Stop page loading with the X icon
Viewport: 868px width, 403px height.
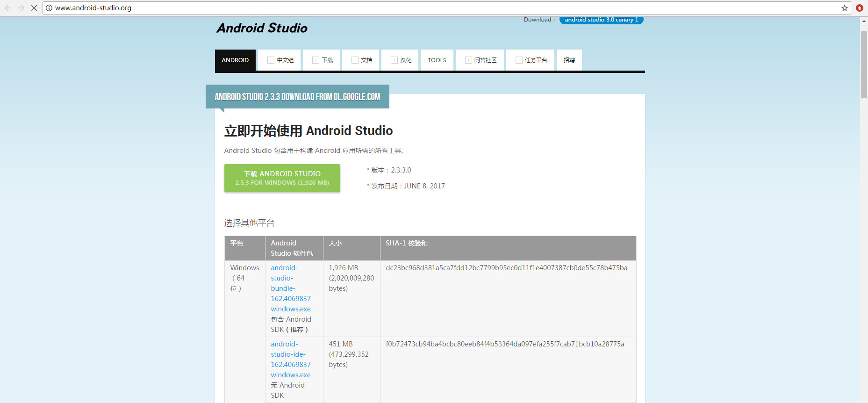pos(34,8)
